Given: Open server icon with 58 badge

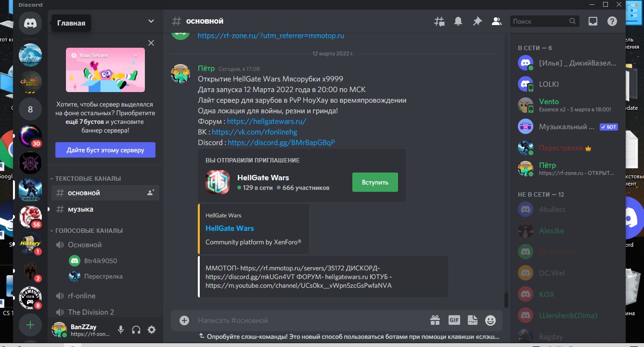Looking at the screenshot, I should tap(30, 217).
